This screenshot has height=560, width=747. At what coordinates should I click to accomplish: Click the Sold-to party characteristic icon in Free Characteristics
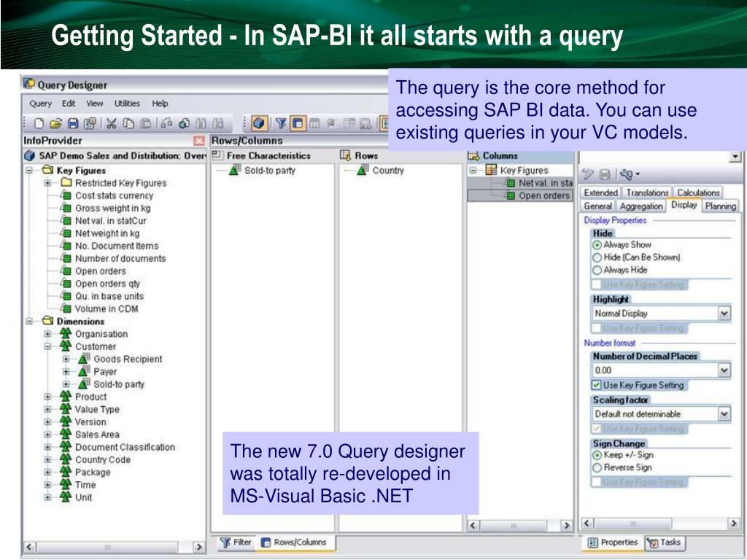236,170
